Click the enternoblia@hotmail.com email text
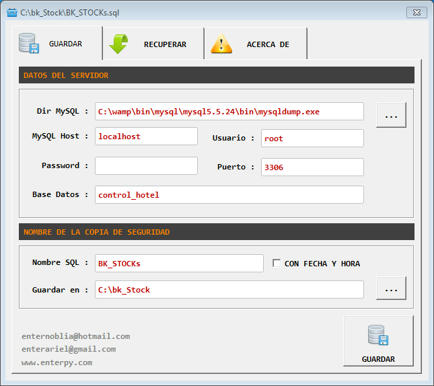 pos(76,336)
